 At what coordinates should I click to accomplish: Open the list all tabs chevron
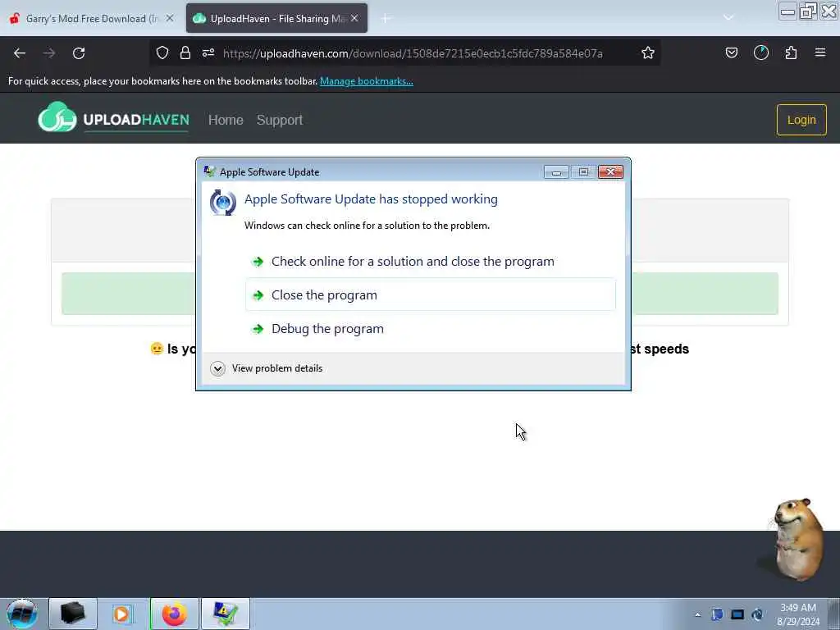click(x=728, y=18)
